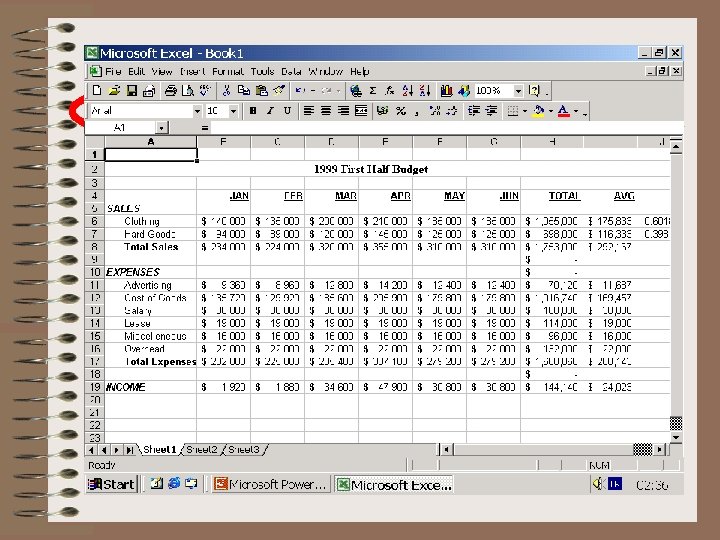Viewport: 720px width, 540px height.
Task: Click Increase Decimal icon
Action: pos(434,111)
